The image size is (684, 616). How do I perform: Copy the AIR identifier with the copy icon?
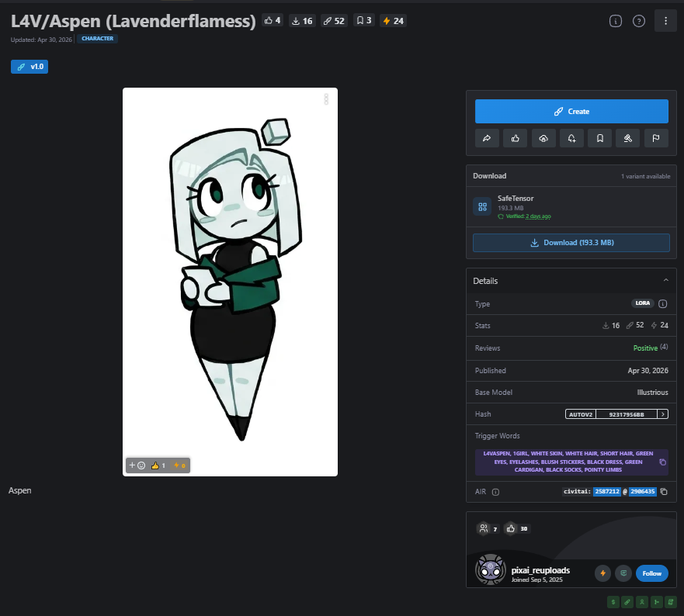(664, 492)
